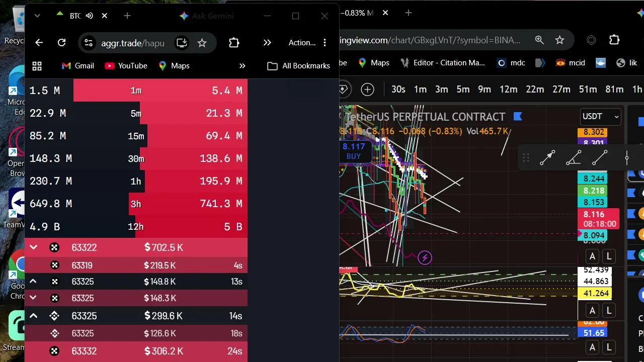Viewport: 644px width, 362px height.
Task: Select the arrow line drawing tool
Action: pyautogui.click(x=547, y=158)
